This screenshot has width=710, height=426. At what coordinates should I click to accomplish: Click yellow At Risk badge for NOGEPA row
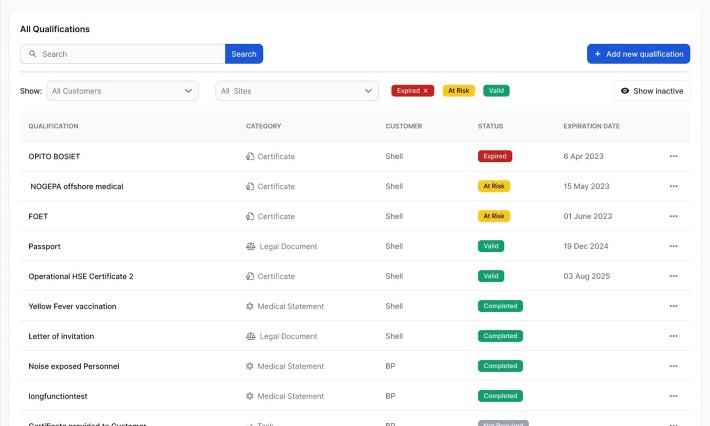point(494,186)
